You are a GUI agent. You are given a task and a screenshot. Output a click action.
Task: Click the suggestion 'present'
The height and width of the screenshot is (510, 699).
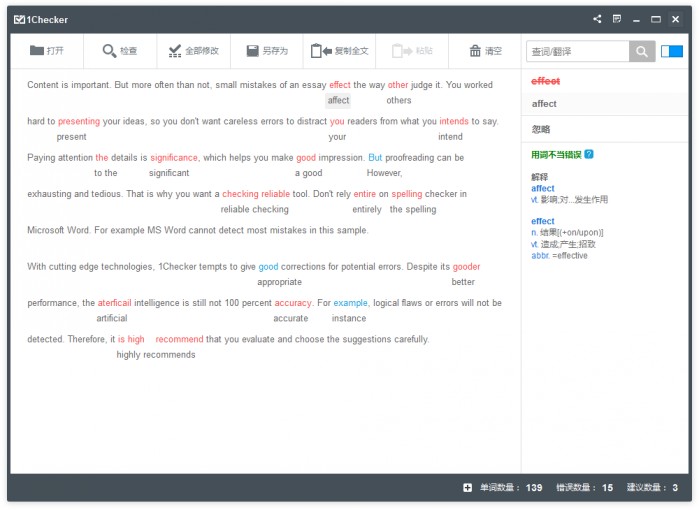pos(71,137)
